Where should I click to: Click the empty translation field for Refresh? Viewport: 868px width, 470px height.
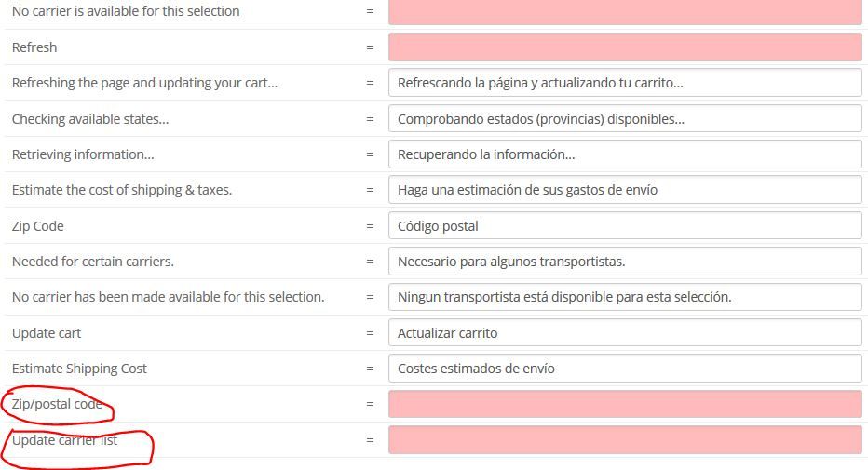[x=625, y=47]
